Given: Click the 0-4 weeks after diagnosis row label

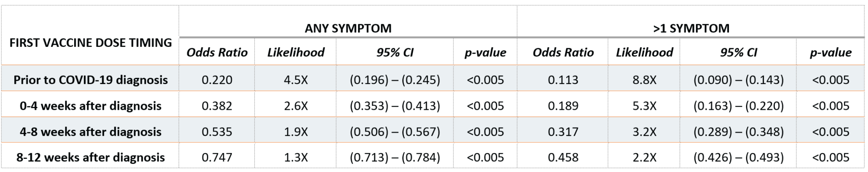Looking at the screenshot, I should tap(90, 106).
